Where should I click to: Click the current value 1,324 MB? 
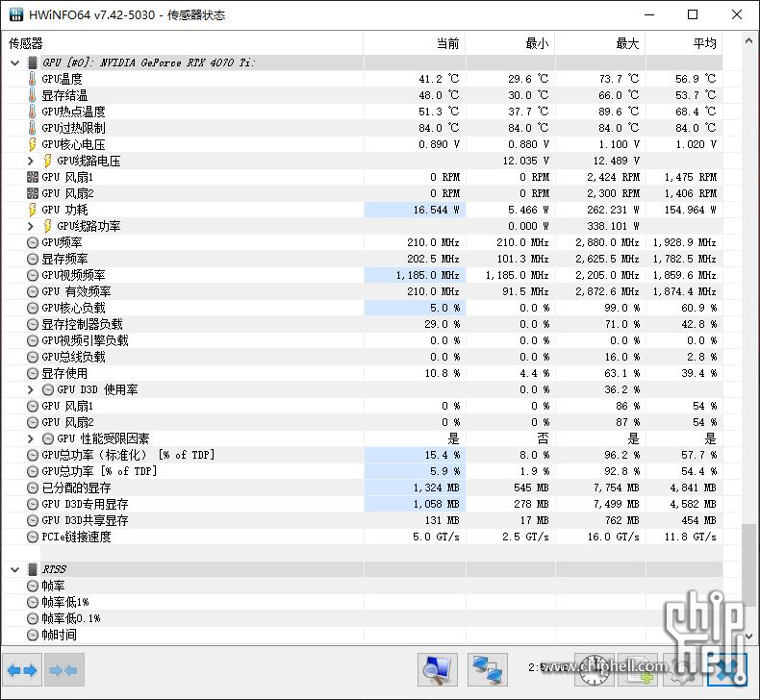[x=436, y=487]
